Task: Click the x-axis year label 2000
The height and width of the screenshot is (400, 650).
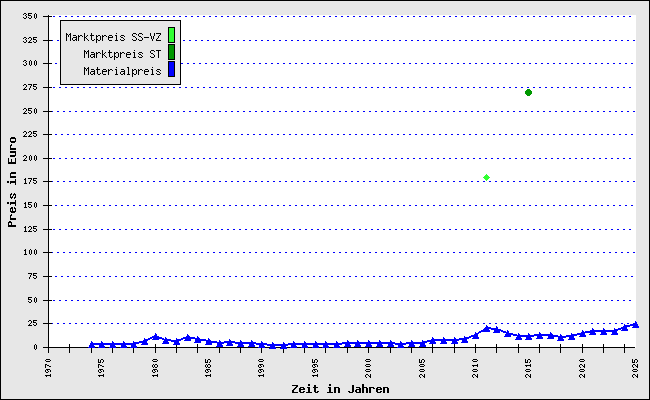Action: pyautogui.click(x=369, y=368)
